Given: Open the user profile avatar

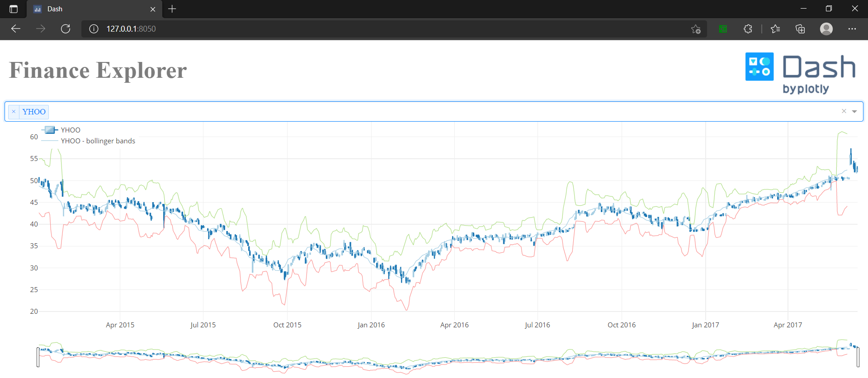Looking at the screenshot, I should 826,29.
